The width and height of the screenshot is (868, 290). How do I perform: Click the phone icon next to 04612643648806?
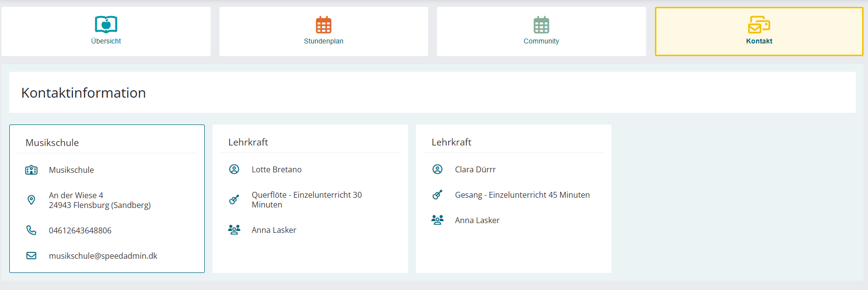point(31,230)
